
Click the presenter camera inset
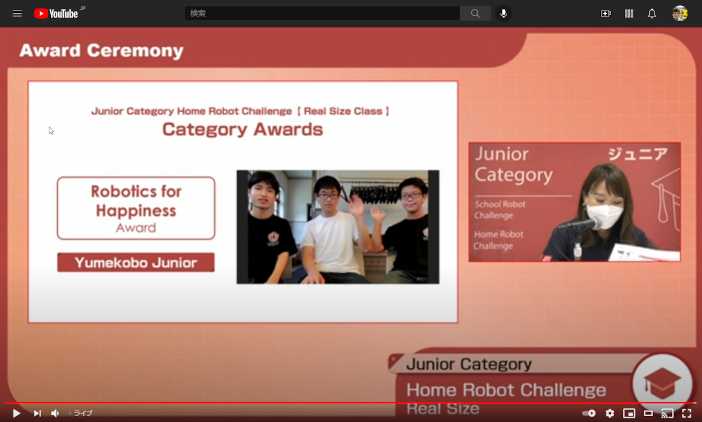(x=574, y=202)
